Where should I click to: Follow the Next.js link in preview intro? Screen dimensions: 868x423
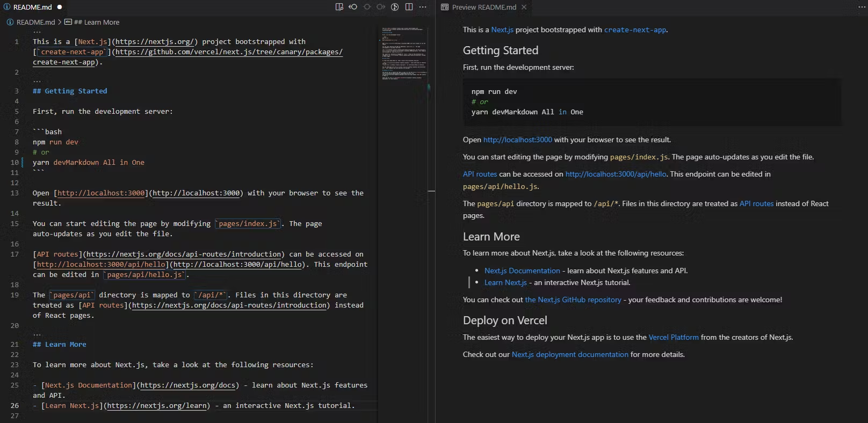(502, 30)
